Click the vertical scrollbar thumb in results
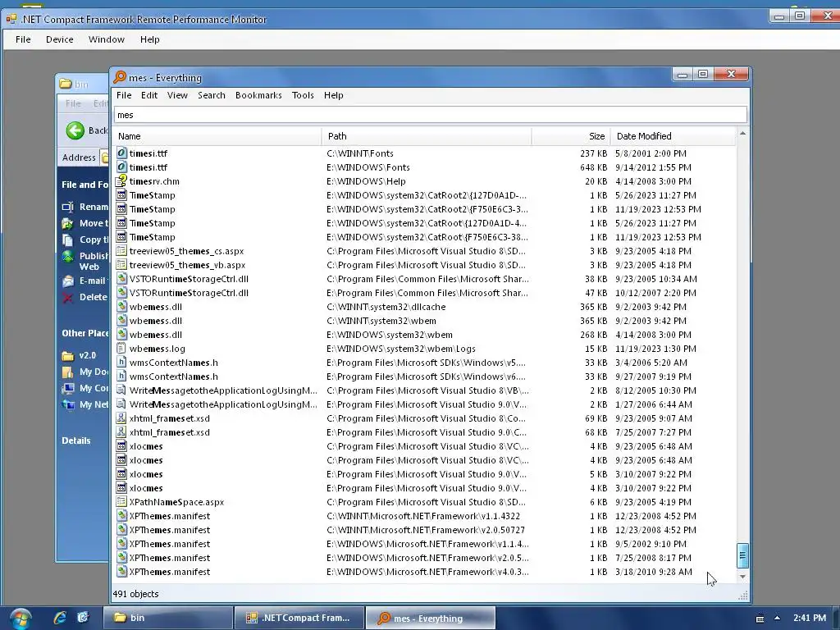Screen dimensions: 840x630 pos(742,555)
